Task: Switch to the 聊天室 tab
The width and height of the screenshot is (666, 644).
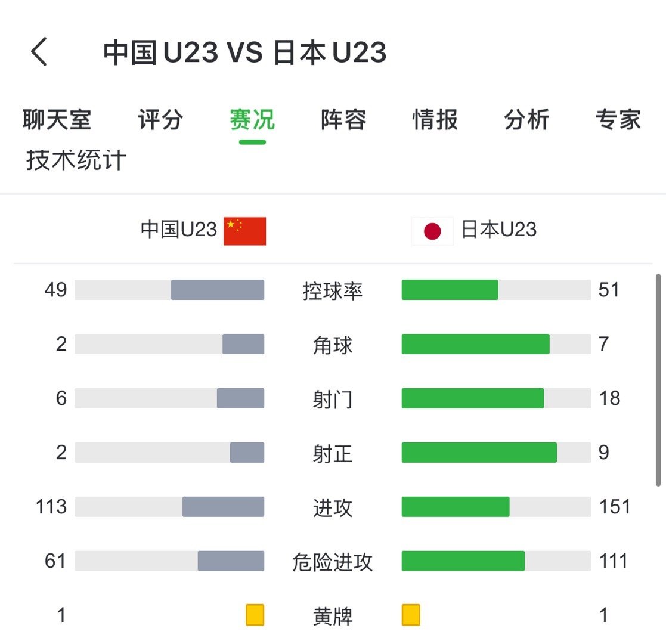Action: [x=57, y=119]
